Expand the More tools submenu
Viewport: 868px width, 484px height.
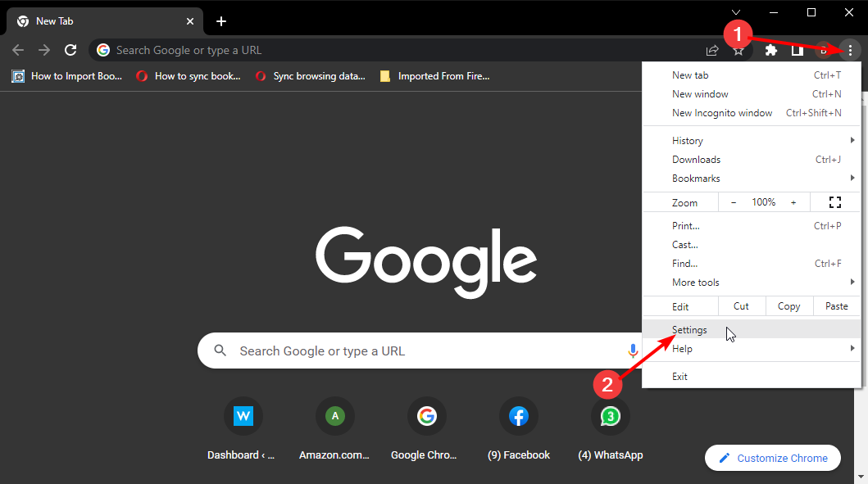pos(752,282)
